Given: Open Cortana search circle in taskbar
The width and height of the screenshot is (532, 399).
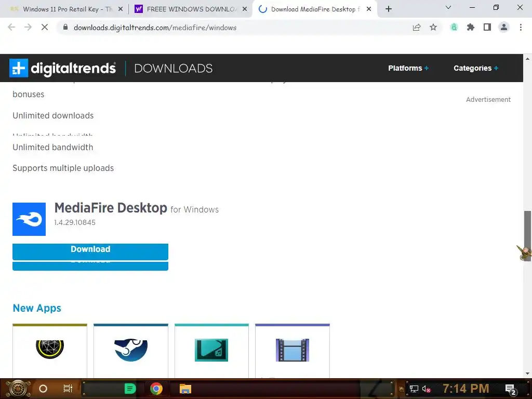Looking at the screenshot, I should click(x=43, y=389).
